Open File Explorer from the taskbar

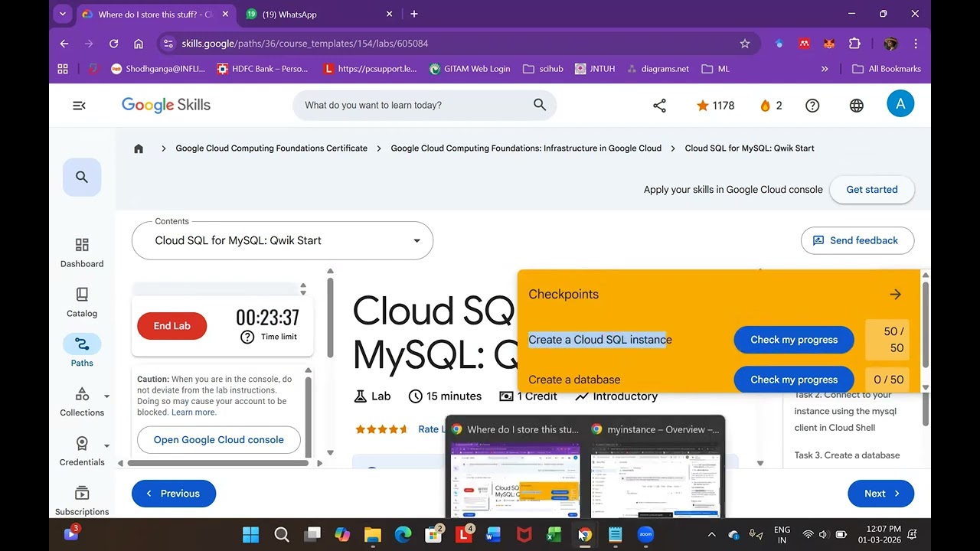[372, 534]
